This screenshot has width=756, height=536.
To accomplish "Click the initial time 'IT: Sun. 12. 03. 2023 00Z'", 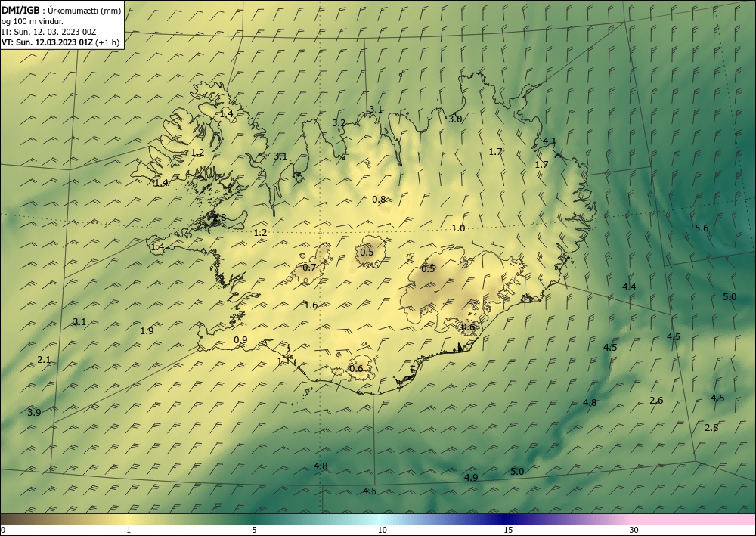I will (48, 32).
